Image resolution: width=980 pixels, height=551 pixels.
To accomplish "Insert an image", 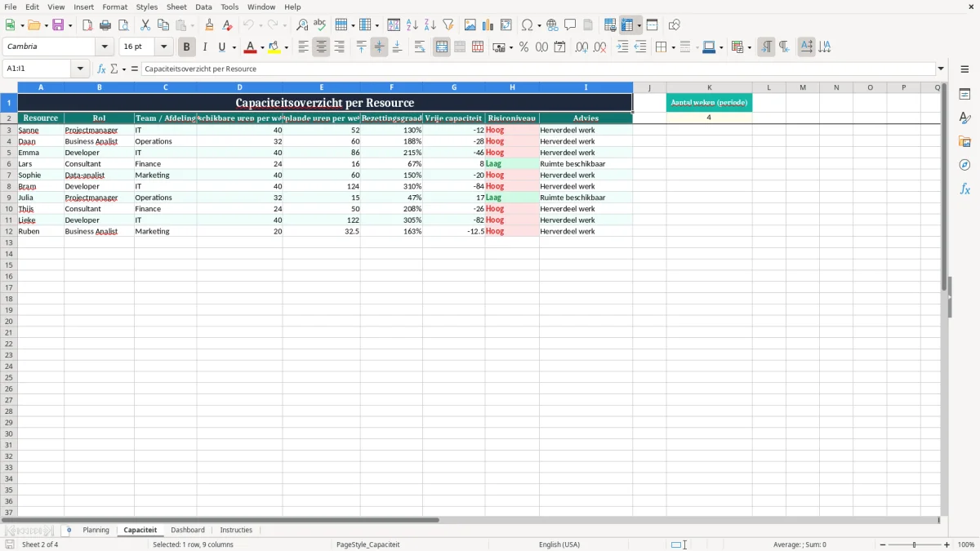I will tap(470, 25).
